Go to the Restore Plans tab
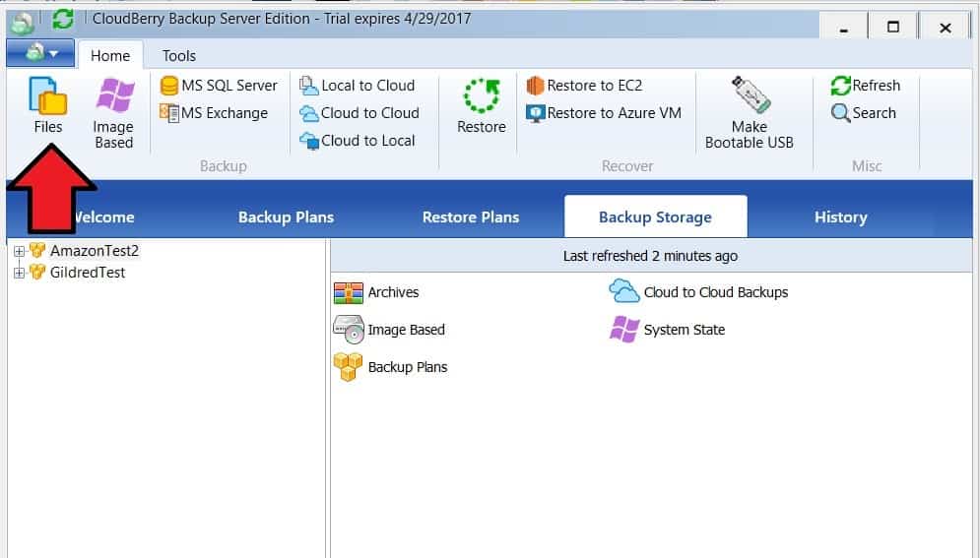 click(471, 217)
